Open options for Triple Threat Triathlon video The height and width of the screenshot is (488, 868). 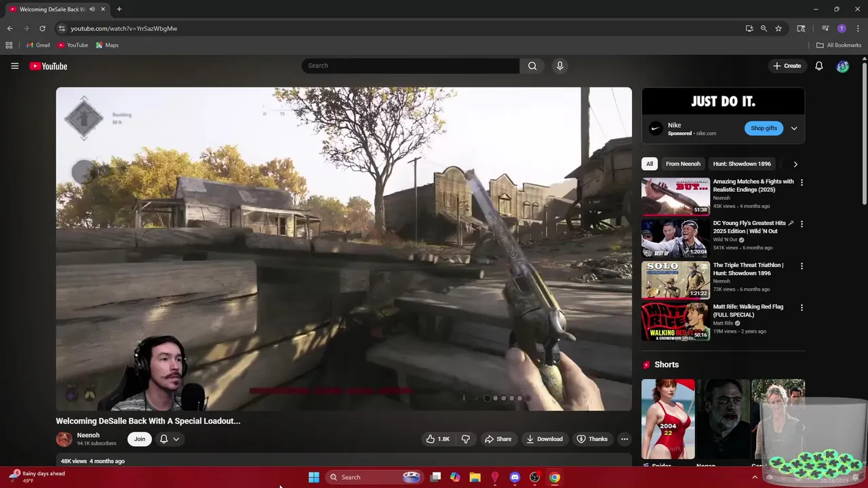tap(802, 266)
